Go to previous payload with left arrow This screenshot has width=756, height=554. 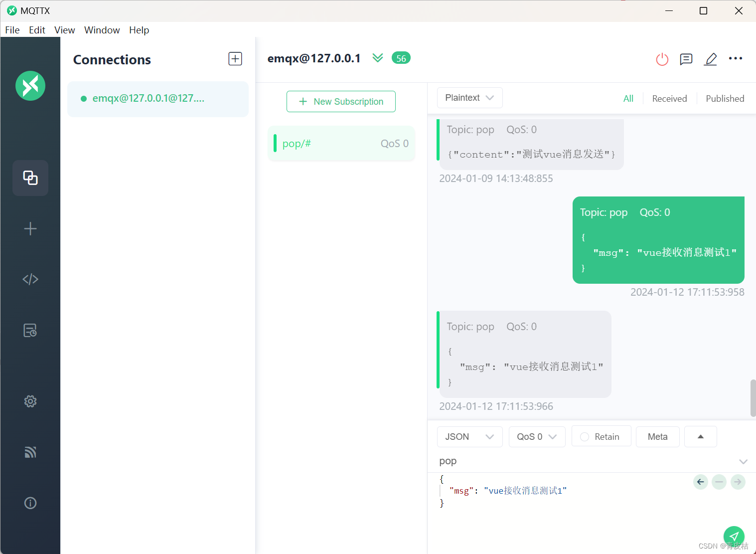(701, 482)
